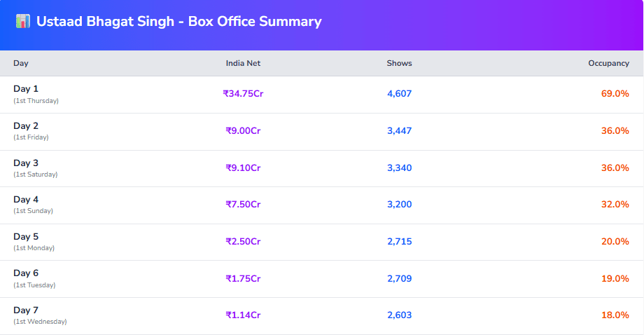644x335 pixels.
Task: Click the Day column header
Action: [x=21, y=63]
